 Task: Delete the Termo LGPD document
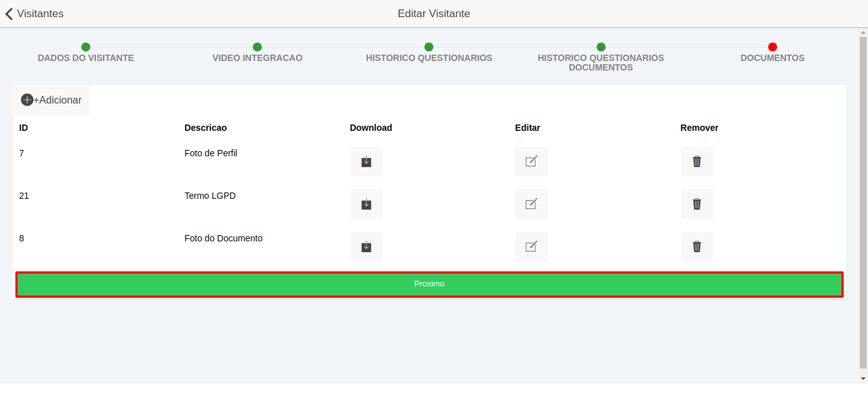[x=696, y=204]
